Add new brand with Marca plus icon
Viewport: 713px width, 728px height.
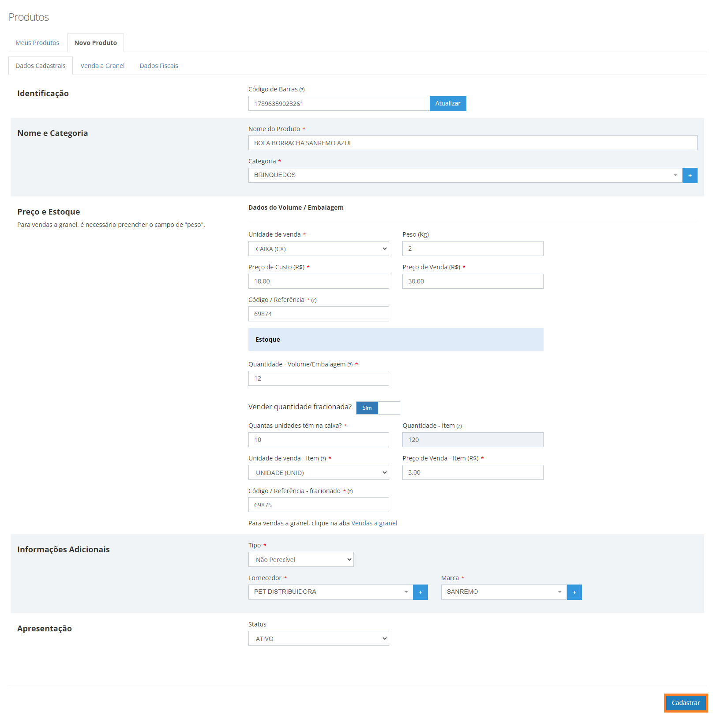click(574, 592)
